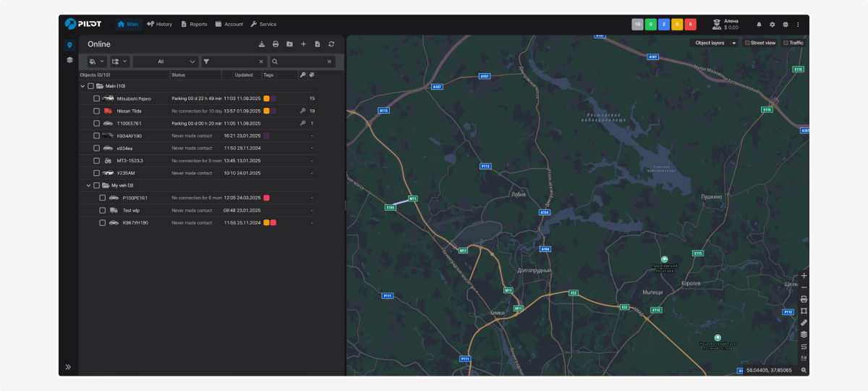
Task: Click the download icon in Online panel
Action: point(262,44)
